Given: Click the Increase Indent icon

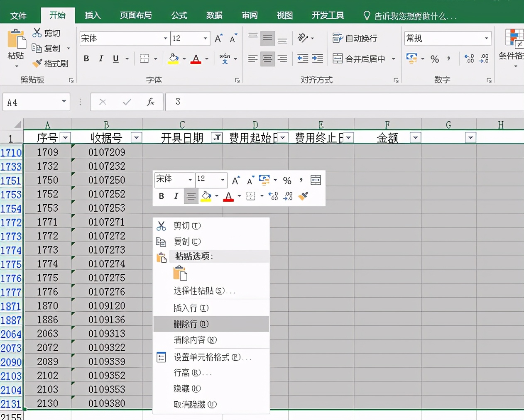Looking at the screenshot, I should pos(318,59).
